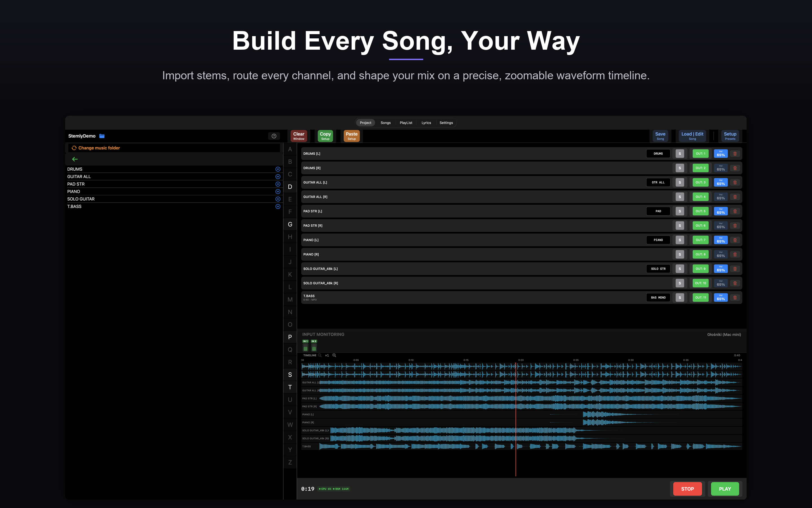This screenshot has height=508, width=812.
Task: Click Save Song button
Action: point(660,136)
